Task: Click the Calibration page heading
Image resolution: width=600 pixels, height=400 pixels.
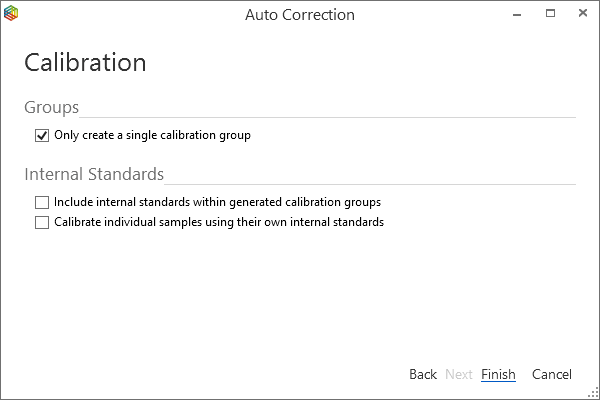Action: [x=85, y=62]
